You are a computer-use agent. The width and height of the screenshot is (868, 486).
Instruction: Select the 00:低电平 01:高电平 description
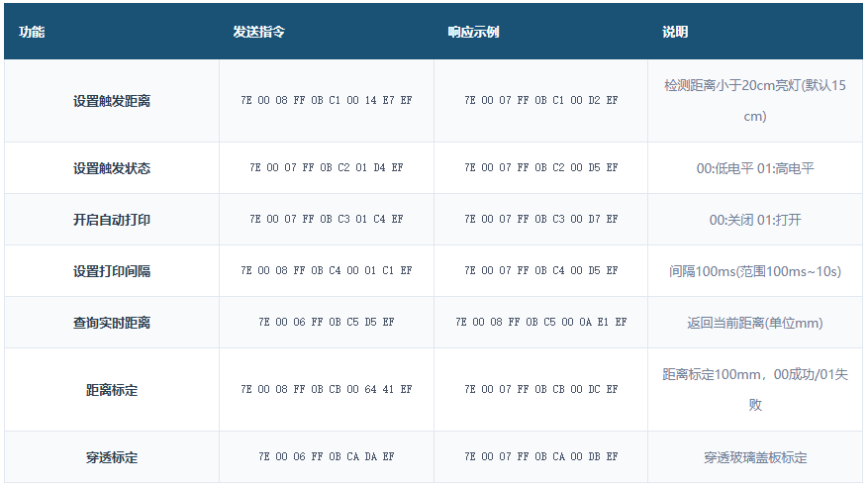click(755, 168)
